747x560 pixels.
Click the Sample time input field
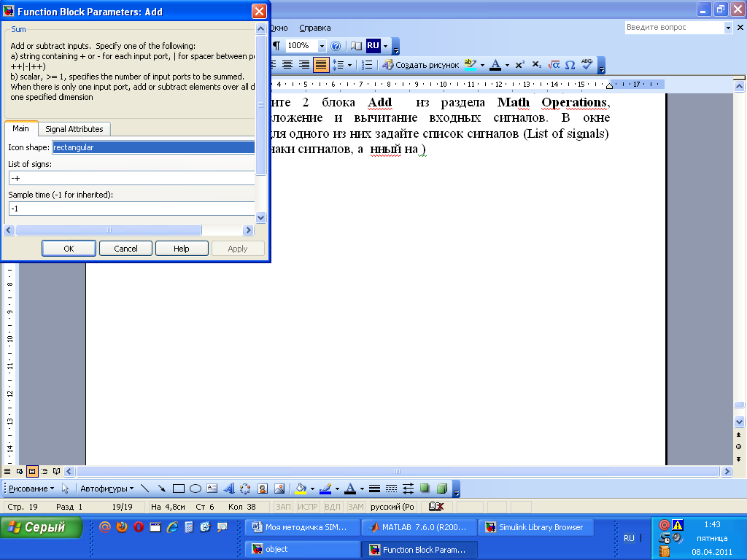(x=131, y=209)
